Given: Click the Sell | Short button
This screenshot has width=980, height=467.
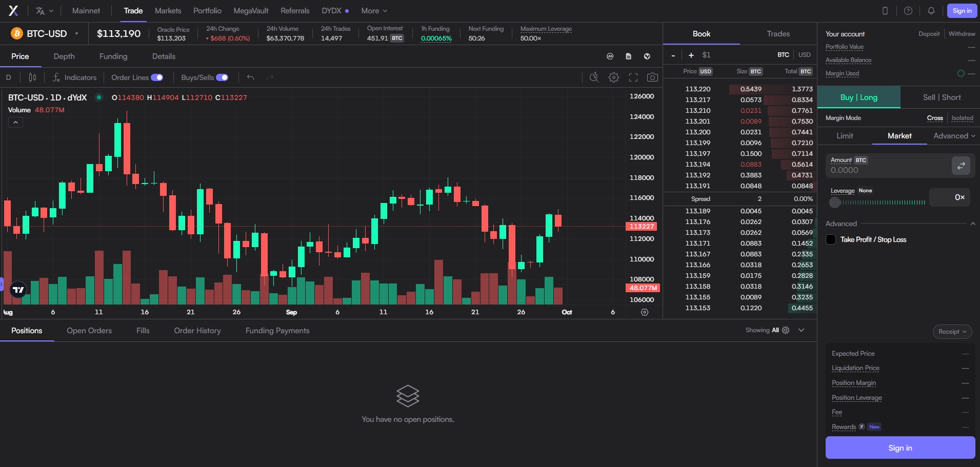Looking at the screenshot, I should point(942,97).
